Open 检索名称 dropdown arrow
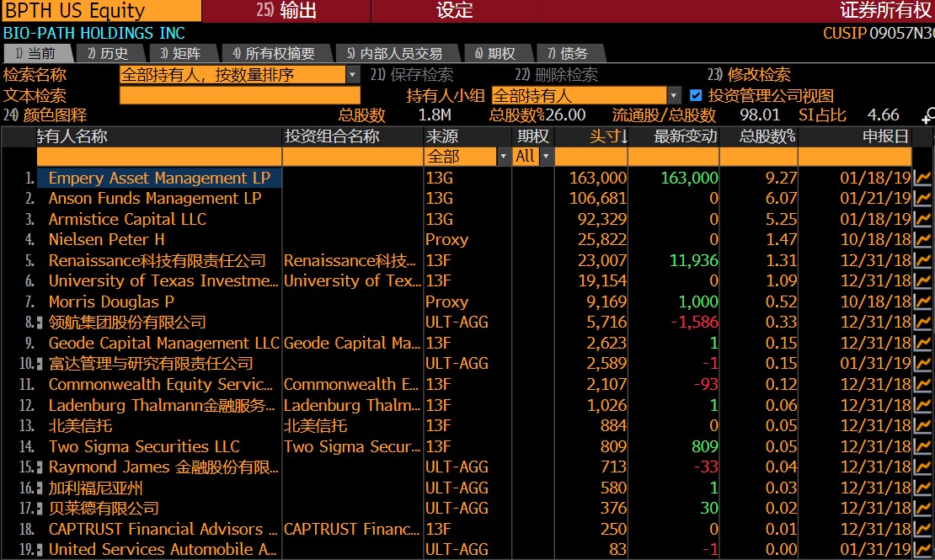Screen dimensions: 935x560 pos(352,75)
